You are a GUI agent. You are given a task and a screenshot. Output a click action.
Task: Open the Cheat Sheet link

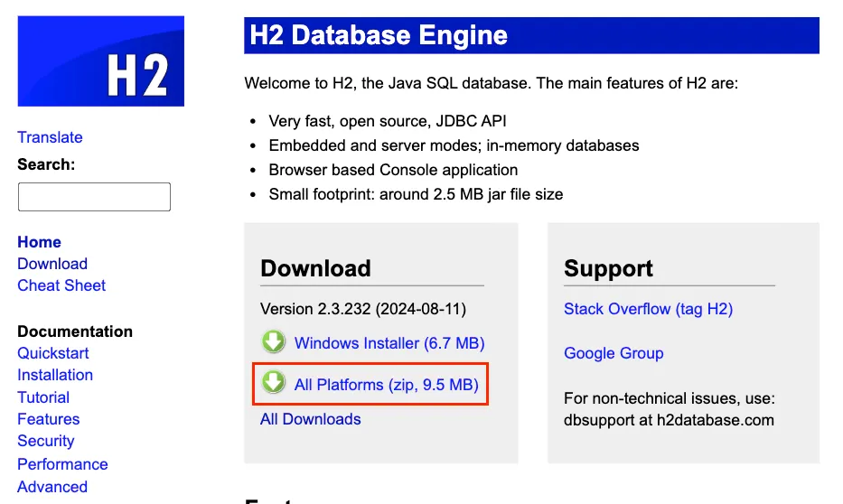pyautogui.click(x=61, y=285)
